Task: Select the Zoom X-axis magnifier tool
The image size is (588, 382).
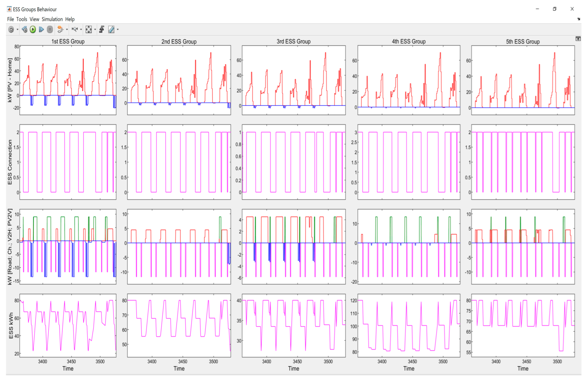Action: point(75,30)
